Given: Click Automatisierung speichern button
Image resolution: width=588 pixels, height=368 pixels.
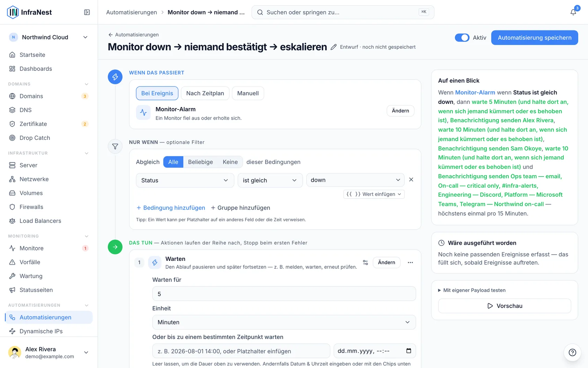Looking at the screenshot, I should pos(534,38).
